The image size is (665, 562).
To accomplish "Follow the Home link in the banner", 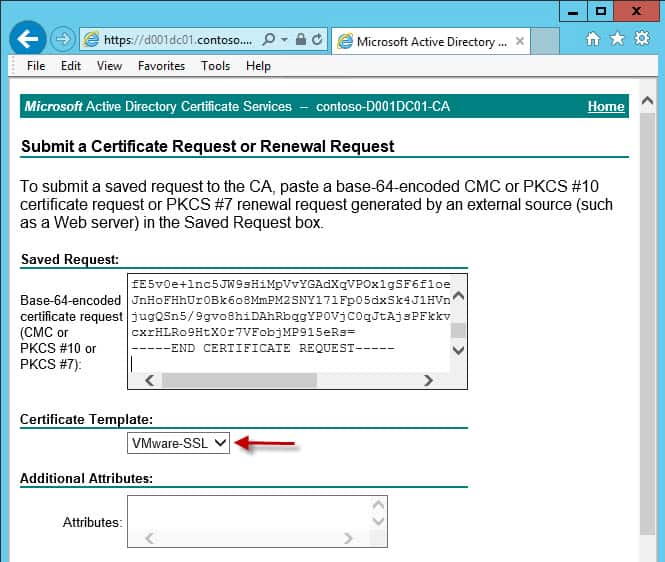I will (605, 106).
